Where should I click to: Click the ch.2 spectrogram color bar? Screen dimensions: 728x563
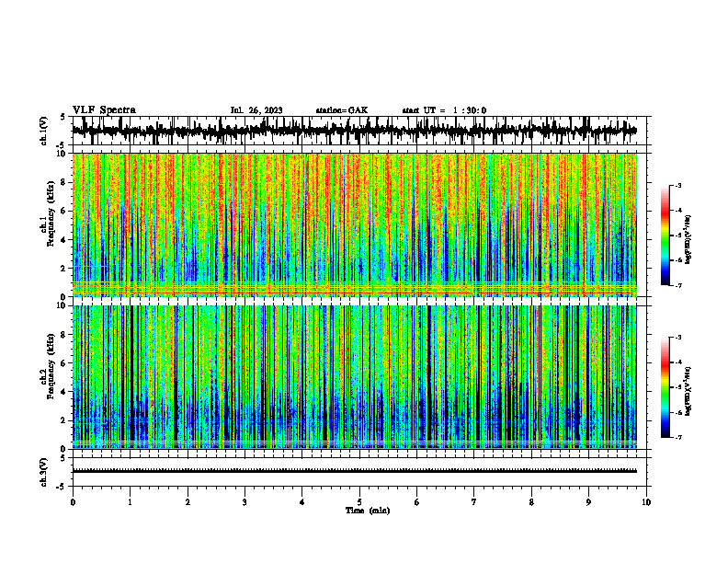665,387
